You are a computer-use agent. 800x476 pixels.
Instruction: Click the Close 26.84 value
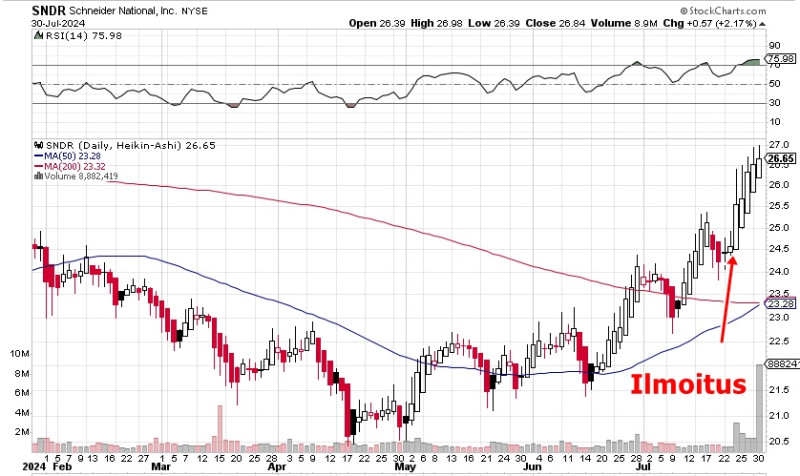point(555,23)
